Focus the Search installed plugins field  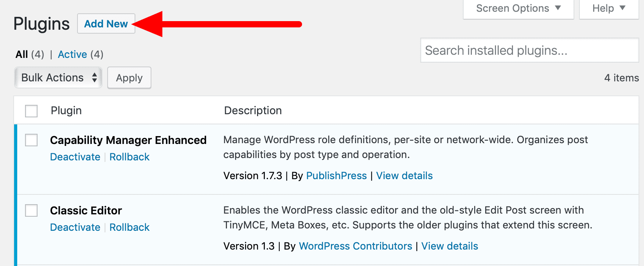point(529,50)
